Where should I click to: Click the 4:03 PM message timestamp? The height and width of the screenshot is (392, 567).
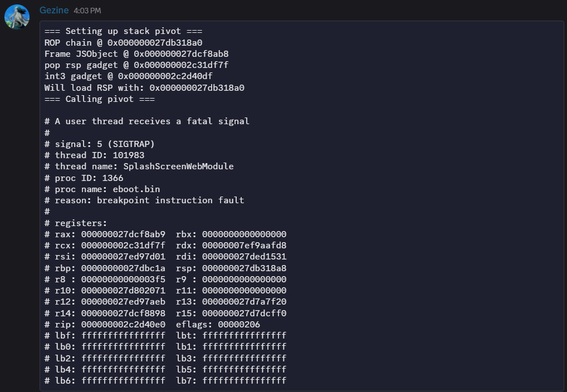click(x=87, y=11)
